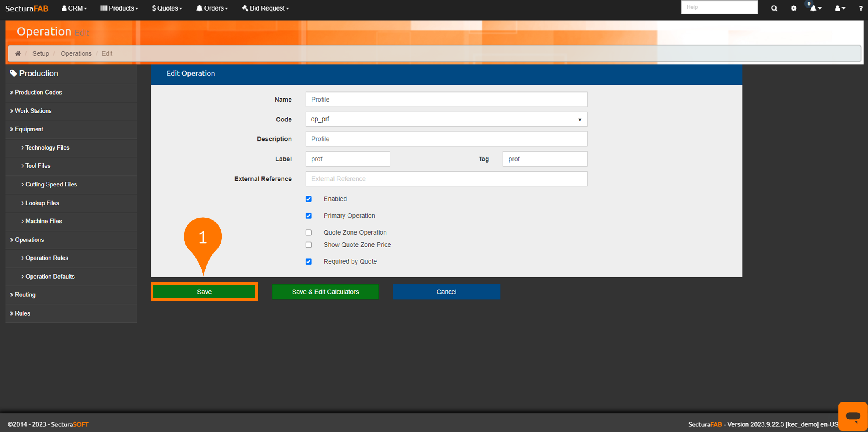Click Save & Edit Calculators

click(x=325, y=292)
